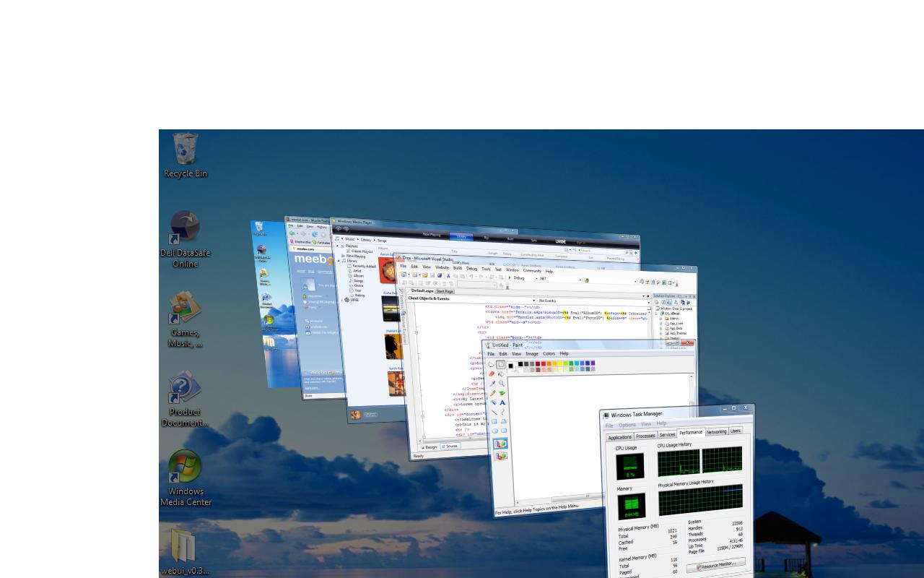This screenshot has width=924, height=578.
Task: Pick the black color swatch in Paint
Action: pyautogui.click(x=520, y=363)
